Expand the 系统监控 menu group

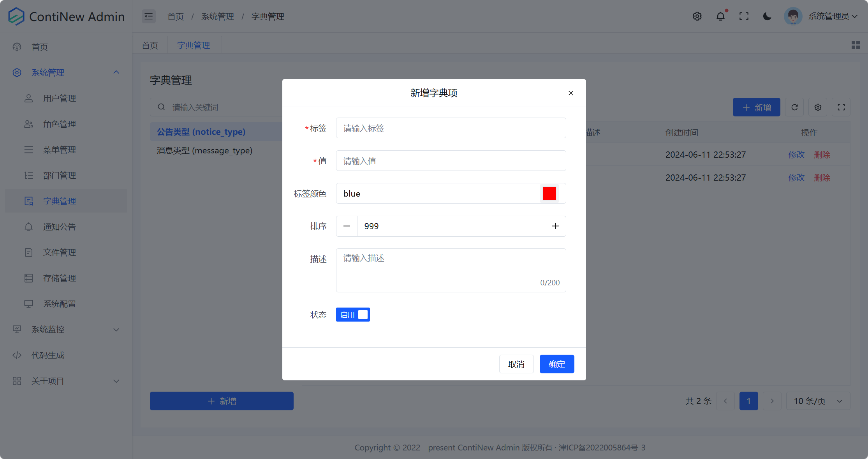click(48, 329)
